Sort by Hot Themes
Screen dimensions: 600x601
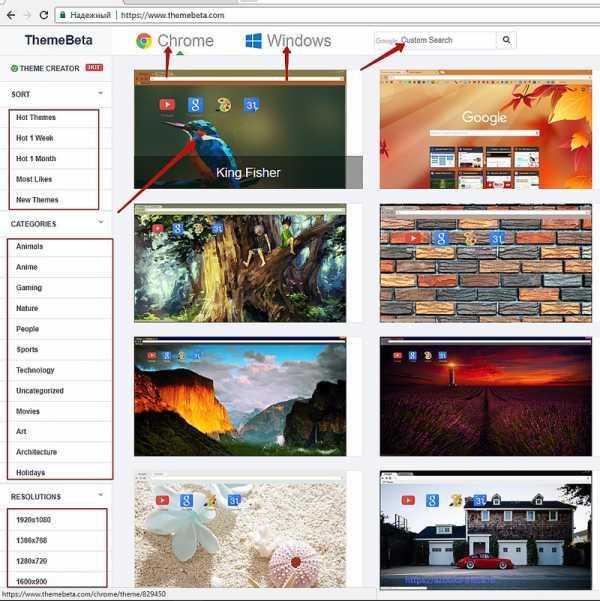pyautogui.click(x=36, y=117)
